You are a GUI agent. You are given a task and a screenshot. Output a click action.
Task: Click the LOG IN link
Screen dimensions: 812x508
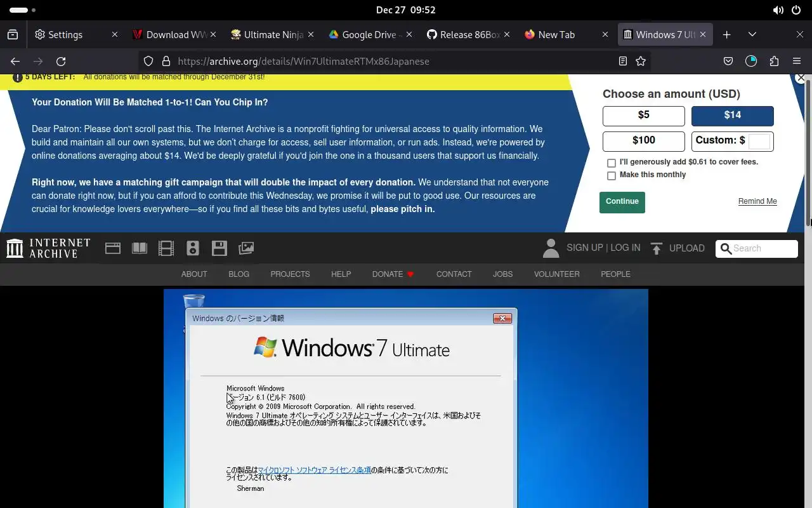coord(625,248)
